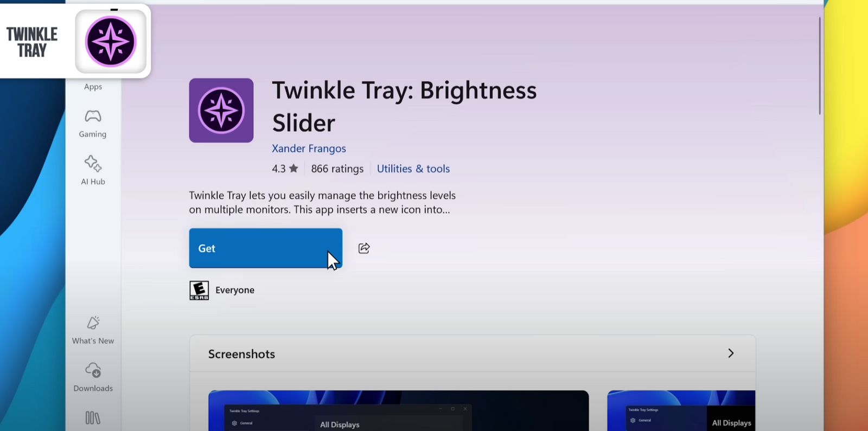The height and width of the screenshot is (431, 868).
Task: Open the Library icon below Downloads
Action: point(93,417)
